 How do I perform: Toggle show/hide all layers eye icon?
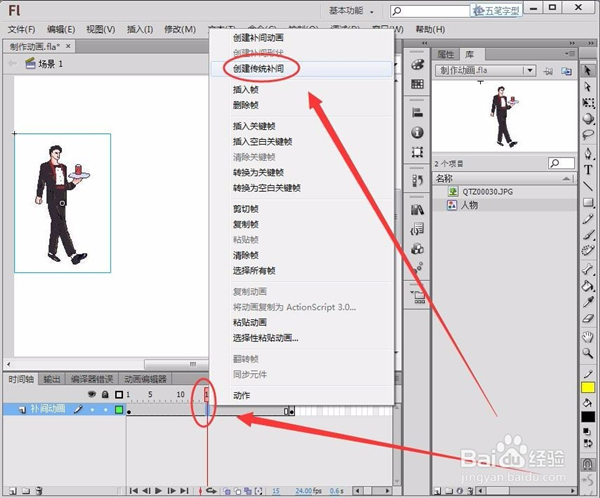coord(92,394)
